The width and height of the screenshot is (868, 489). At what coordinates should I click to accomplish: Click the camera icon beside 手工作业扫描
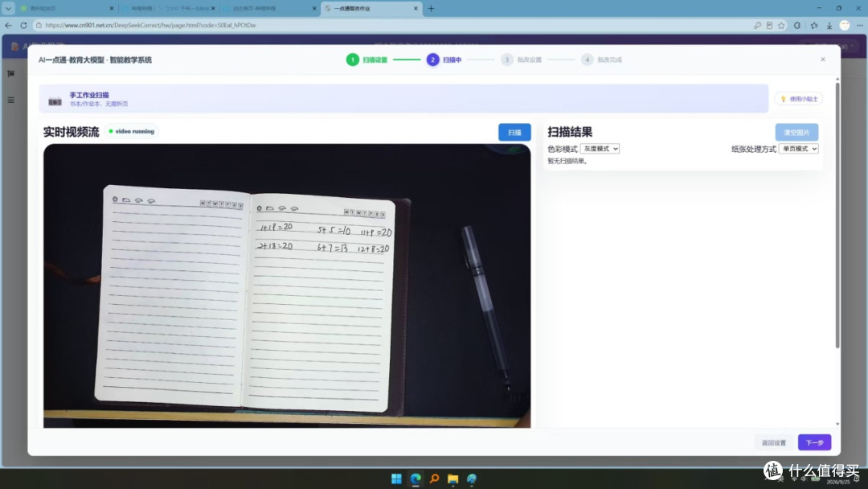pyautogui.click(x=55, y=101)
